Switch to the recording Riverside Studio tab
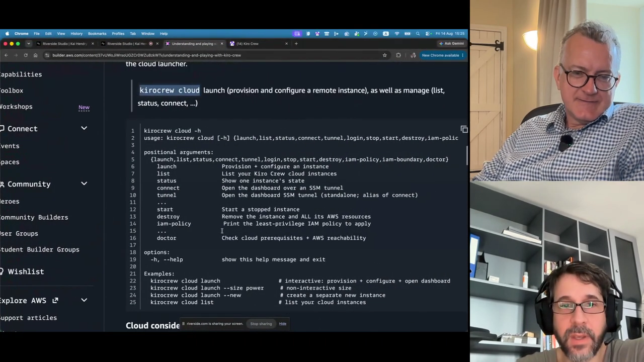 click(129, 44)
